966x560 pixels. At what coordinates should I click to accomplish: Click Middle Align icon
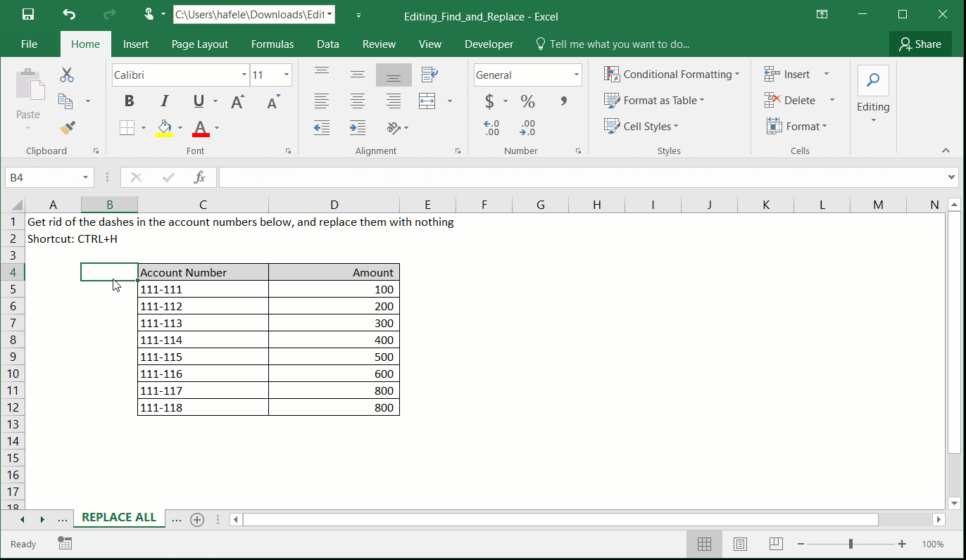(x=358, y=75)
